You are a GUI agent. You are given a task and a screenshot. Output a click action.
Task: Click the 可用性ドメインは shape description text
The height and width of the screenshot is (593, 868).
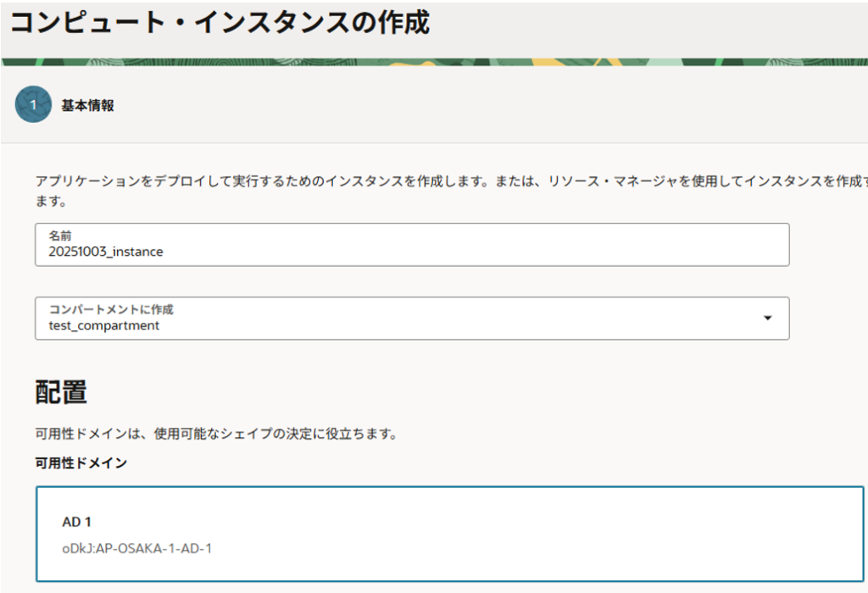(216, 435)
